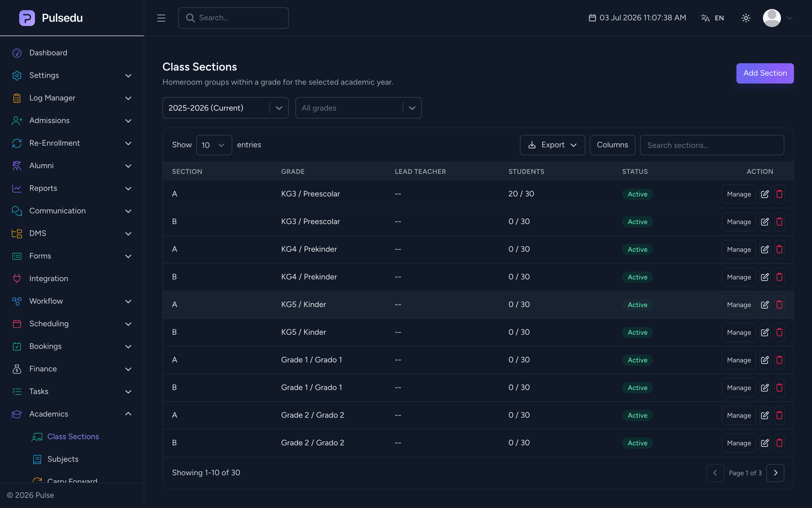Viewport: 812px width, 508px height.
Task: Click the Scheduling calendar icon
Action: point(17,323)
